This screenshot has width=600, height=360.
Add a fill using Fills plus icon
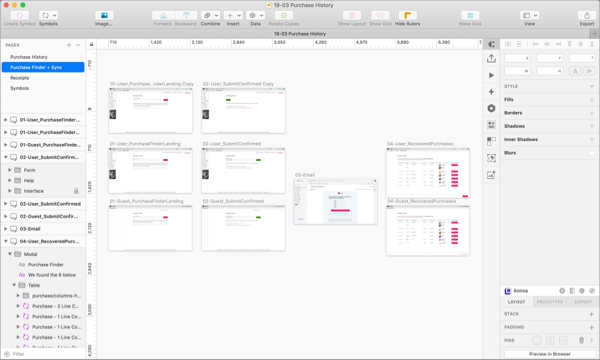coord(592,99)
